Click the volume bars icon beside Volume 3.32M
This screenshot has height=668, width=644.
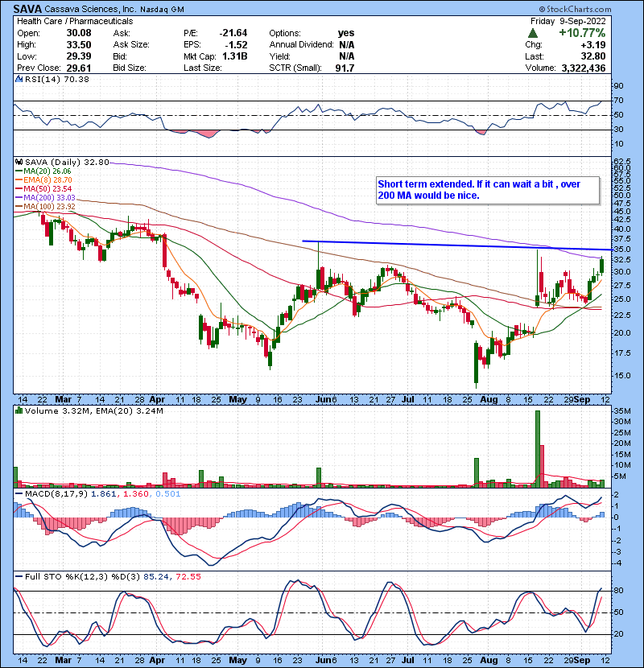click(19, 410)
